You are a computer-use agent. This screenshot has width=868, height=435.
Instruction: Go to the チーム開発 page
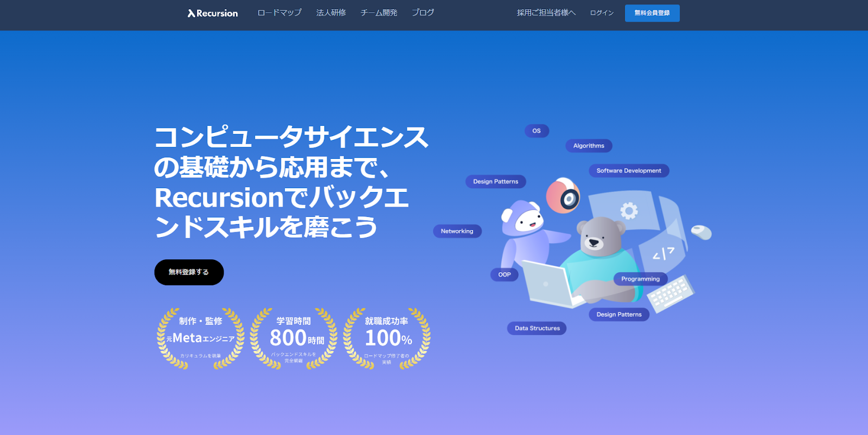tap(379, 12)
